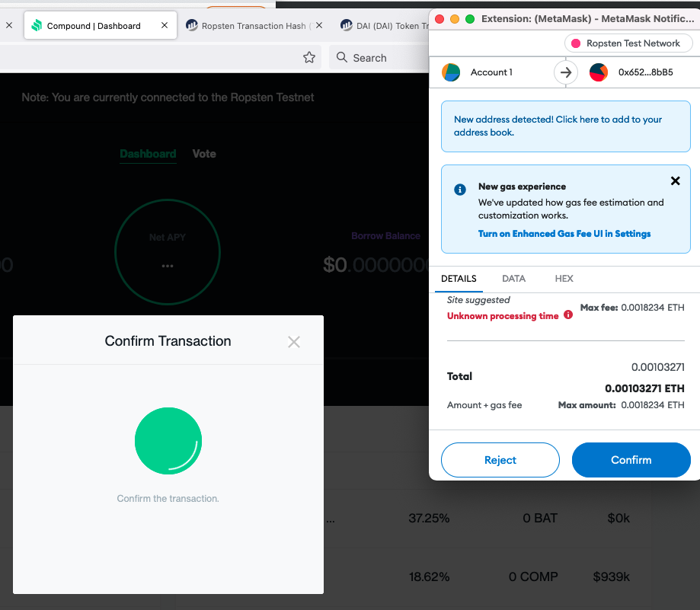Viewport: 700px width, 610px height.
Task: Click the Net APY circle on Compound dashboard
Action: click(168, 252)
